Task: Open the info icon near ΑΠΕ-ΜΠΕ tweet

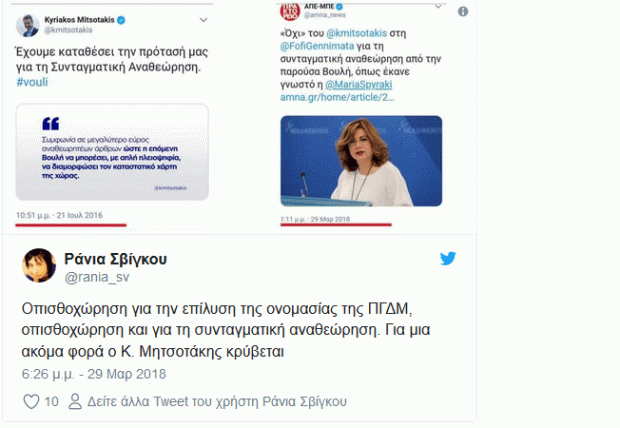Action: point(463,11)
